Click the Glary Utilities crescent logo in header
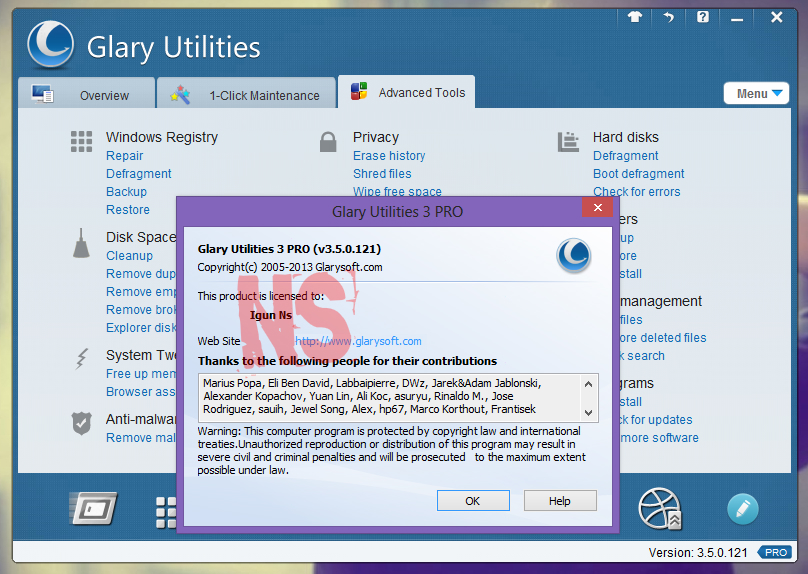This screenshot has height=574, width=808. pyautogui.click(x=50, y=44)
